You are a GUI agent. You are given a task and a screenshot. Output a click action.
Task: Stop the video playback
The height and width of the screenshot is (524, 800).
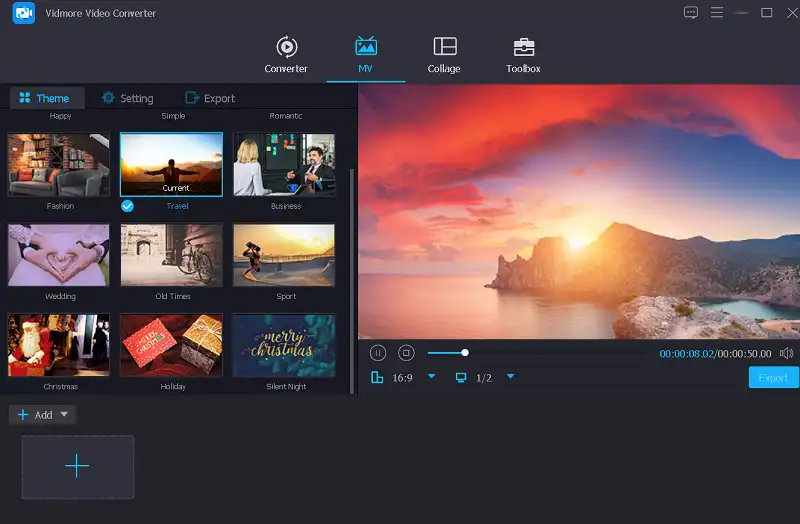[x=406, y=353]
